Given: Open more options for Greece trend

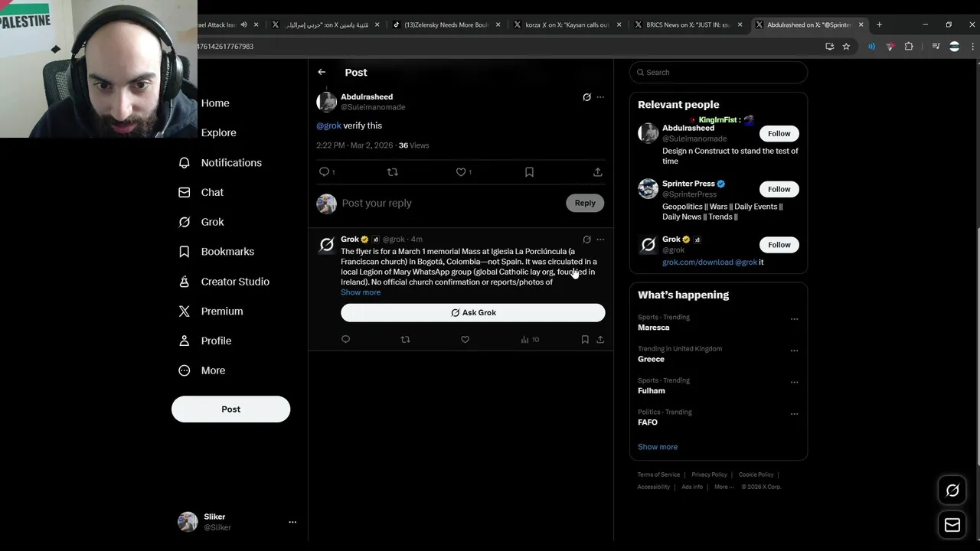Looking at the screenshot, I should pos(794,350).
